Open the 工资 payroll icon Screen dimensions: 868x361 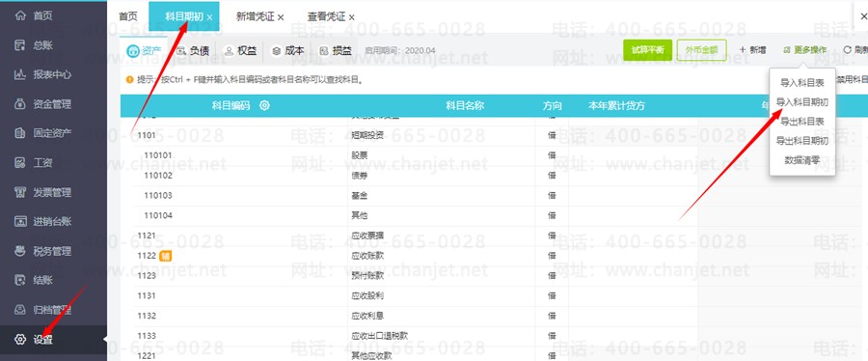(20, 163)
